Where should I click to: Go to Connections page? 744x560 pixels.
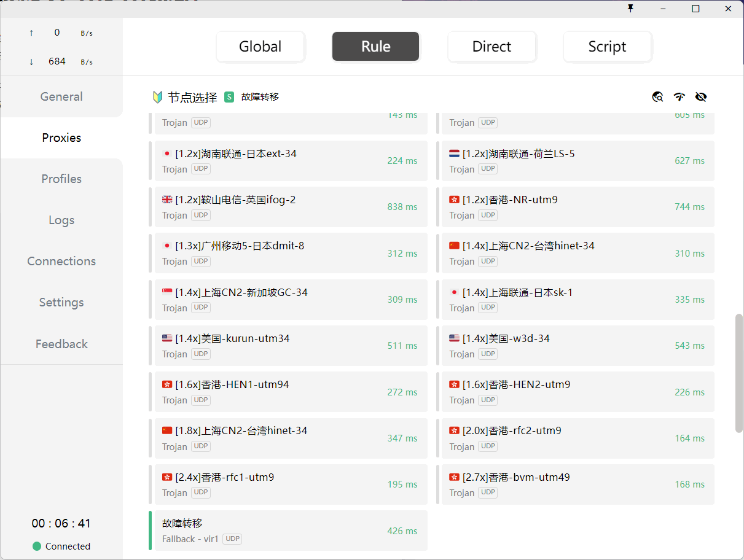click(x=61, y=261)
